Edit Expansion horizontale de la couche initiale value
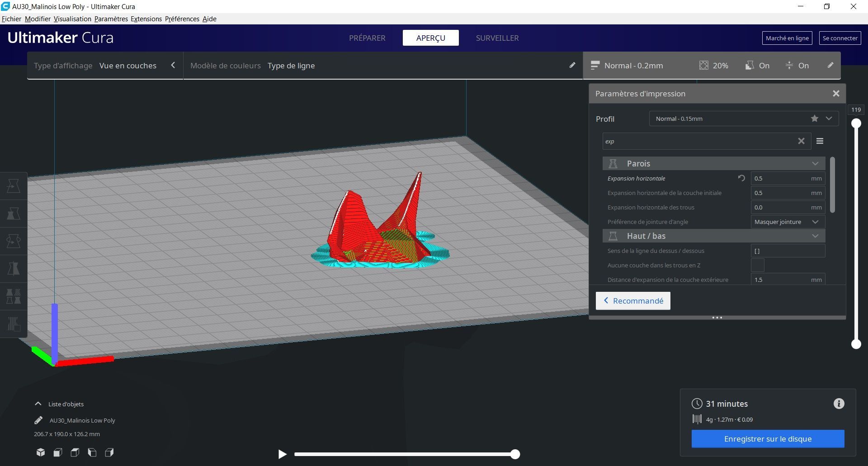The image size is (868, 466). (788, 193)
